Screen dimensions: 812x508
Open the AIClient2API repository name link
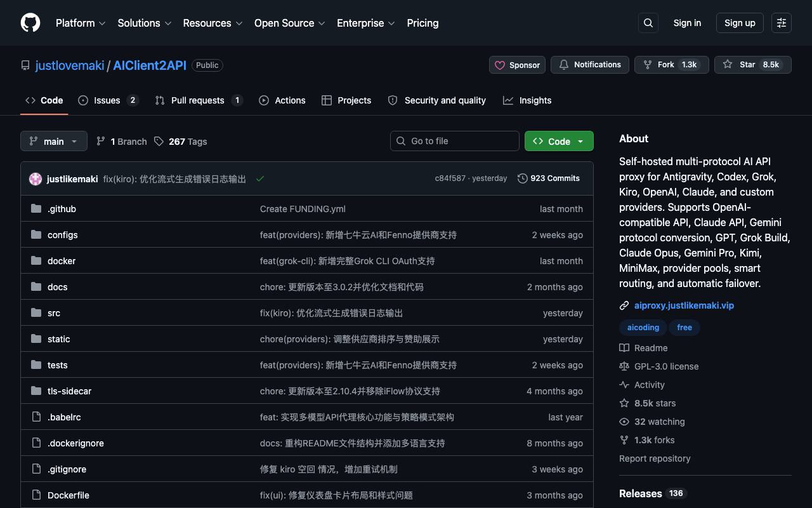(x=150, y=65)
